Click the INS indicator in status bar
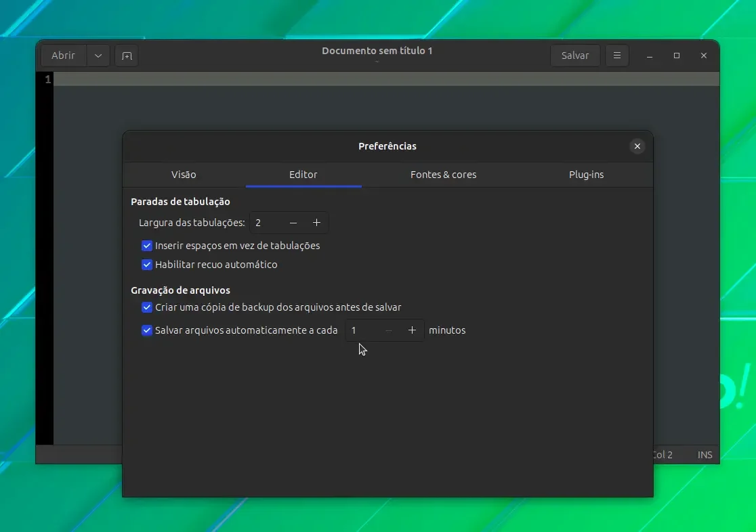This screenshot has width=756, height=532. coord(705,454)
